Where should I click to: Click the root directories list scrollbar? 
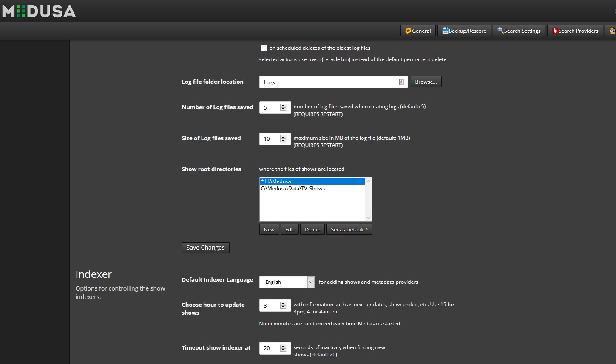point(368,199)
